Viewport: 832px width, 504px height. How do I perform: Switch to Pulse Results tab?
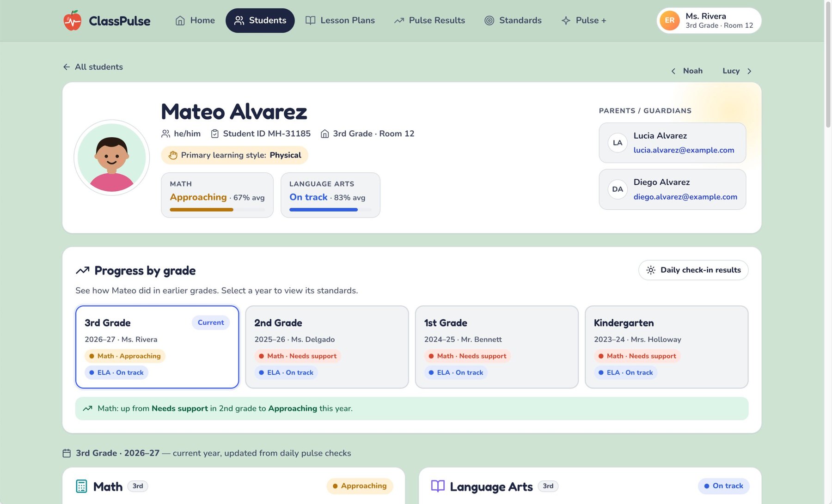429,20
